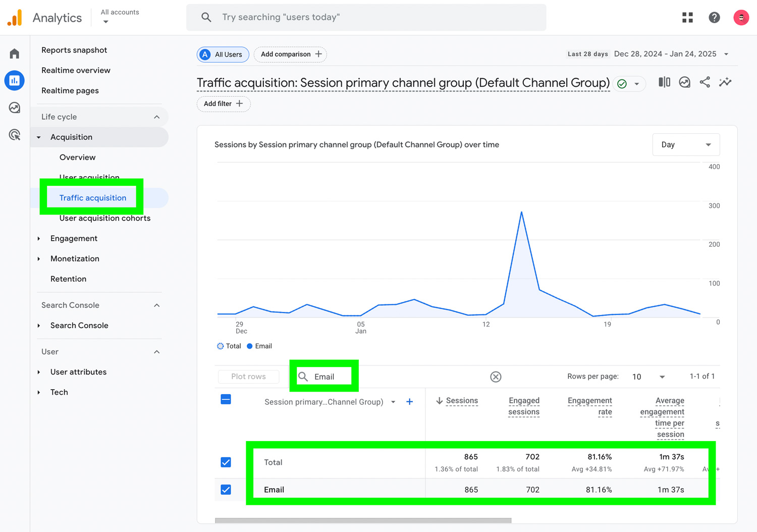This screenshot has height=532, width=757.
Task: Click the search magnifier icon in top bar
Action: coord(206,17)
